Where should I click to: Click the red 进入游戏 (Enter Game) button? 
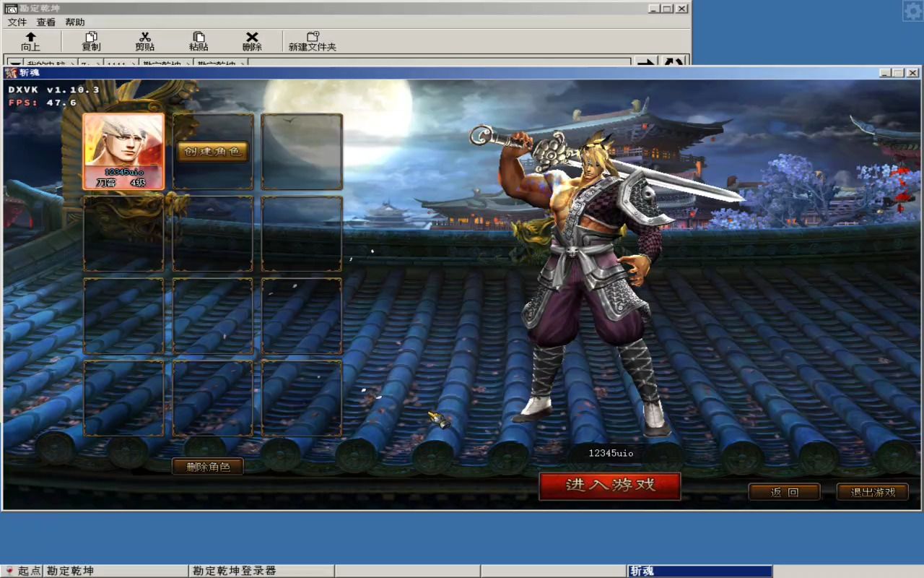point(610,486)
